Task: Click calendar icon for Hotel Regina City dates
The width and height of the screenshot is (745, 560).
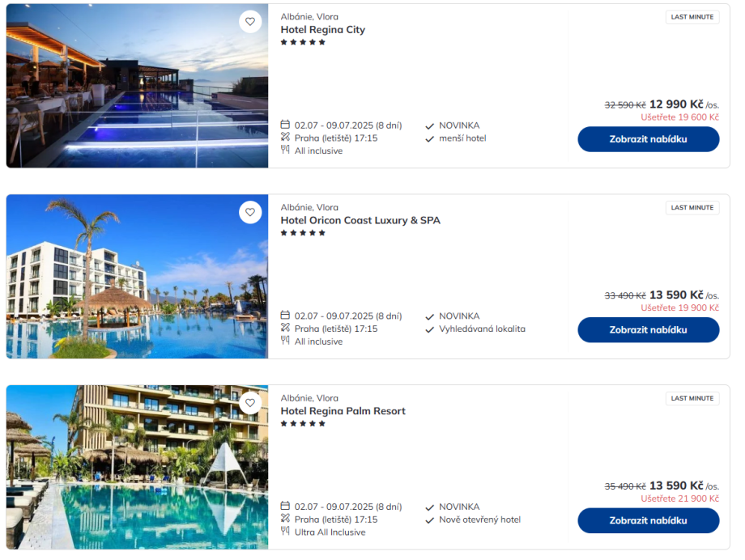Action: [285, 125]
